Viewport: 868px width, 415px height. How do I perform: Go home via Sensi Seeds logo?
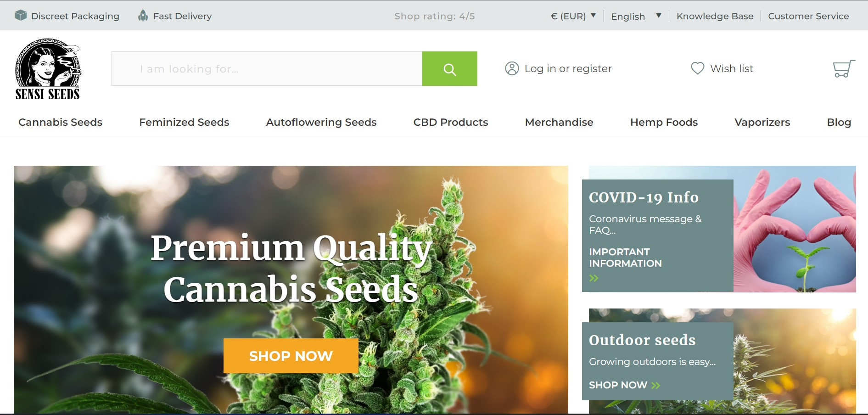click(48, 69)
